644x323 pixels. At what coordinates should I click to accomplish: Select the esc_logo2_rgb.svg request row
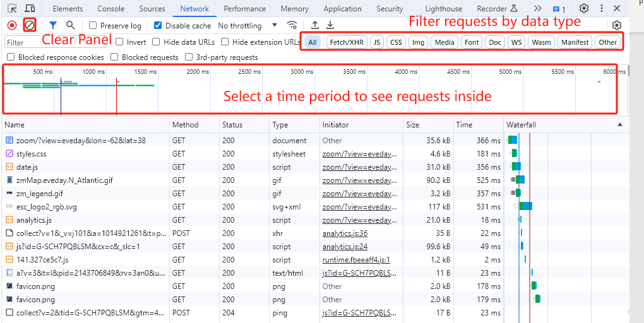pyautogui.click(x=314, y=207)
